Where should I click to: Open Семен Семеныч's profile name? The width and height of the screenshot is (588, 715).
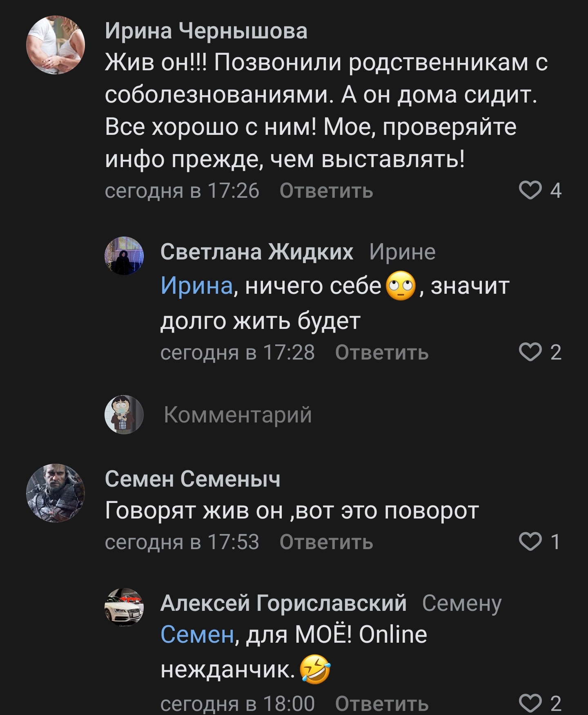192,478
